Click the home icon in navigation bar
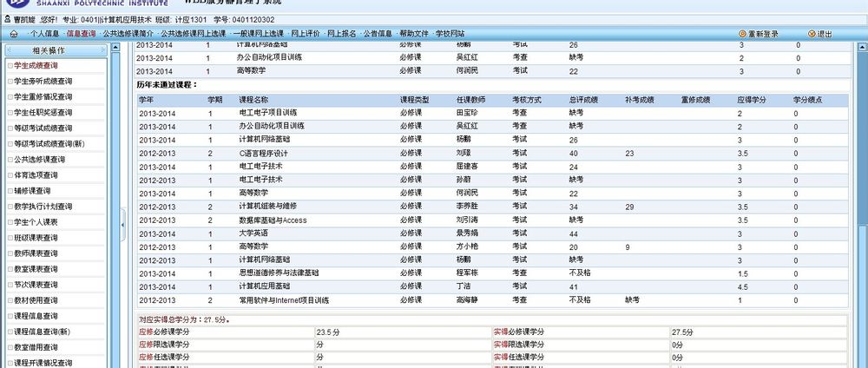Viewport: 868px width, 368px height. tap(14, 34)
